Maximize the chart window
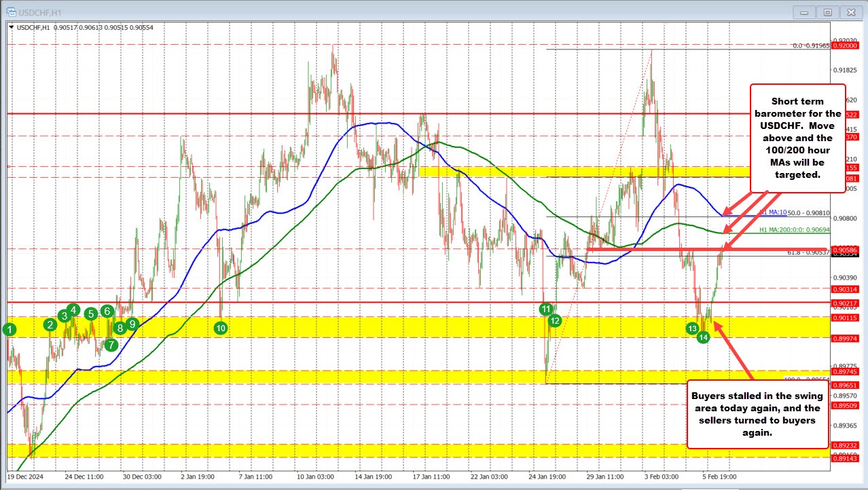Image resolution: width=868 pixels, height=490 pixels. (x=827, y=12)
